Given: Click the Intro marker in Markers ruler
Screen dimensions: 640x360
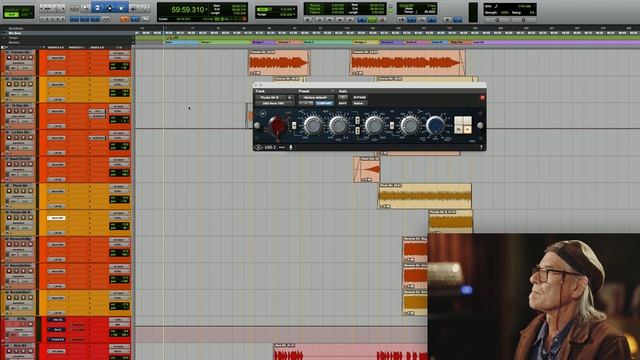Looking at the screenshot, I should (x=169, y=42).
